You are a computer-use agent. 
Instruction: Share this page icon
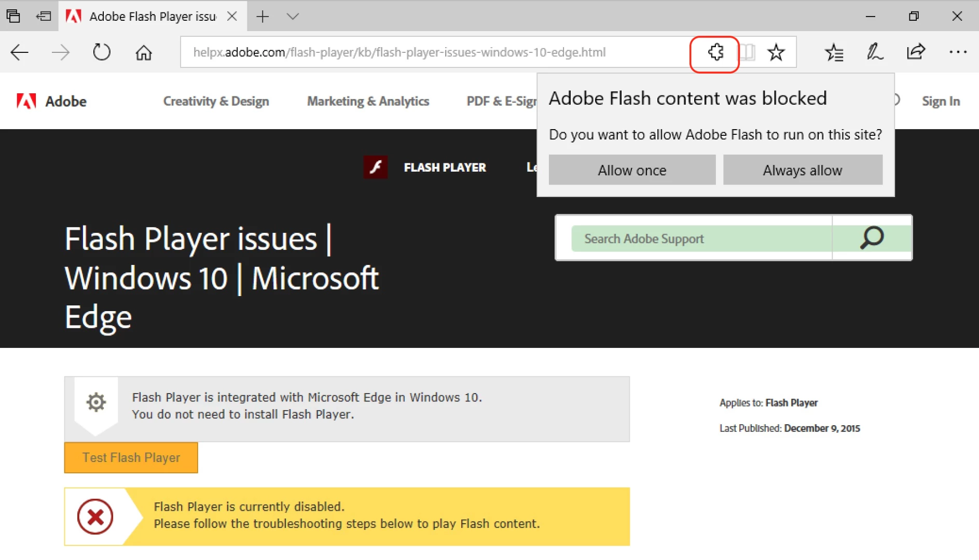(916, 52)
